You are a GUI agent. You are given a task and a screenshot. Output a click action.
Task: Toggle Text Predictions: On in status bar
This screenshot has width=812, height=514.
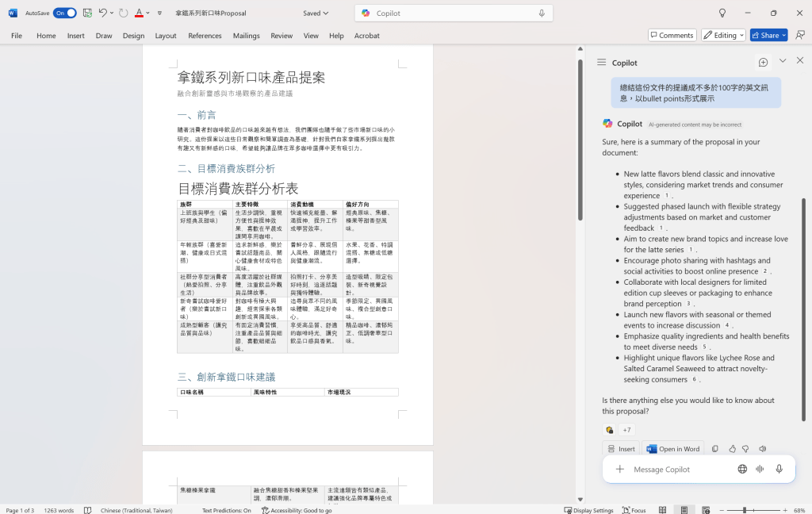pos(226,510)
